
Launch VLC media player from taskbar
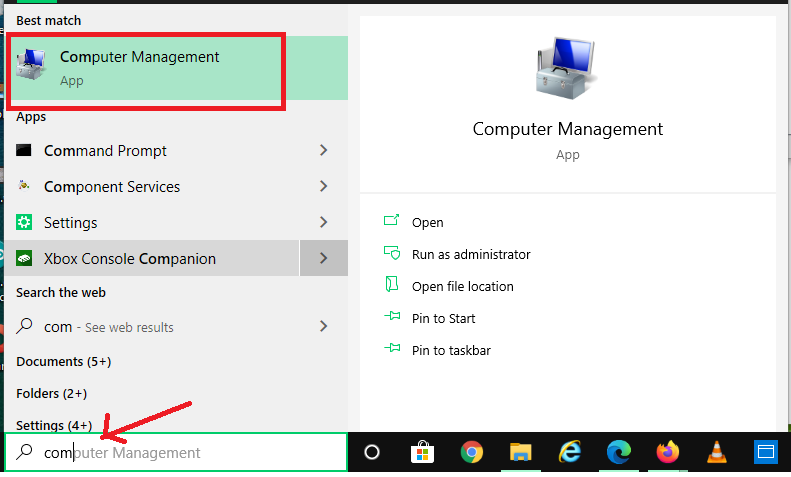(x=716, y=452)
